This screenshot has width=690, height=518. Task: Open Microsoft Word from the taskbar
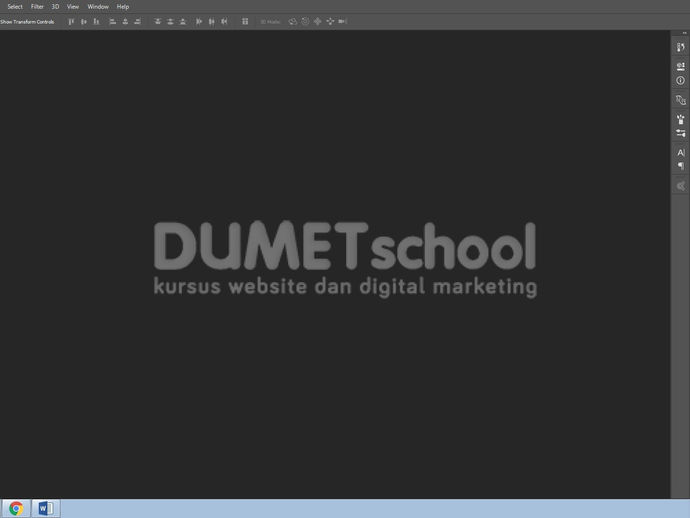46,508
